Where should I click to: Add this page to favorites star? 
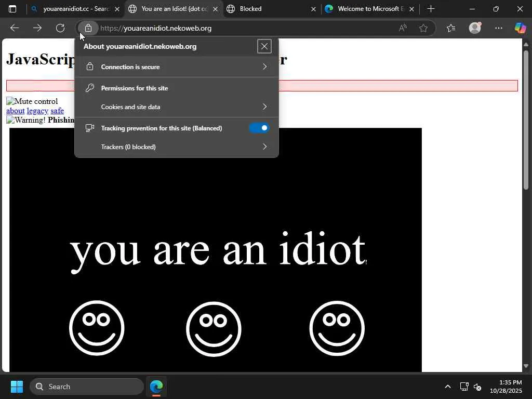(x=423, y=28)
